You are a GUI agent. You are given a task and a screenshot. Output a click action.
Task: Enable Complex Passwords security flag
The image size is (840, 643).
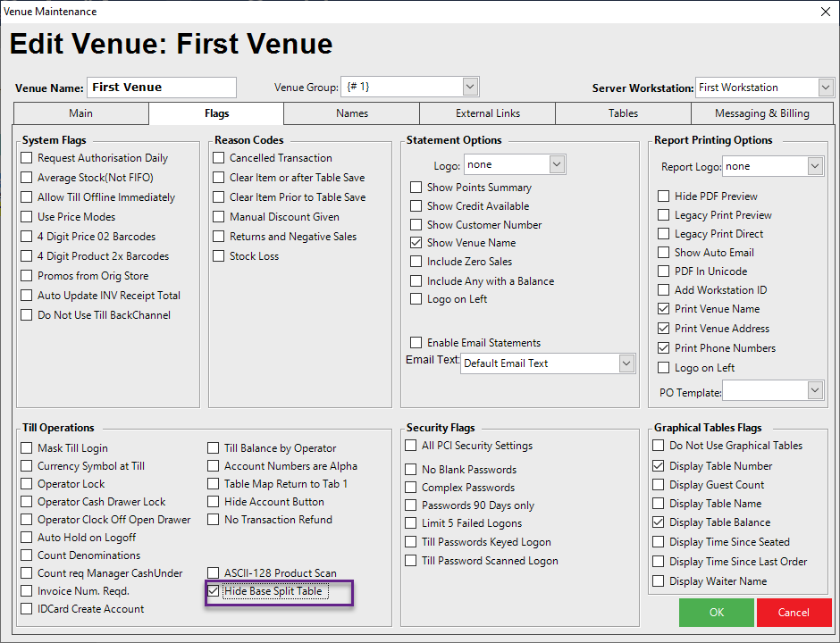pos(411,488)
